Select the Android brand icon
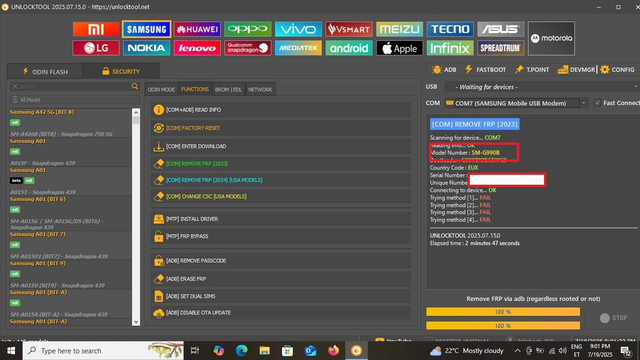640x360 pixels. [349, 48]
